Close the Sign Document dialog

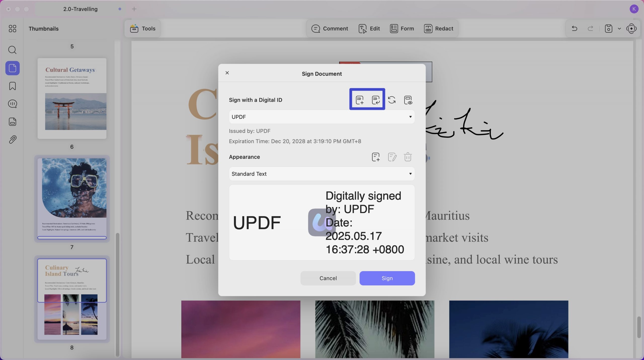pos(227,73)
